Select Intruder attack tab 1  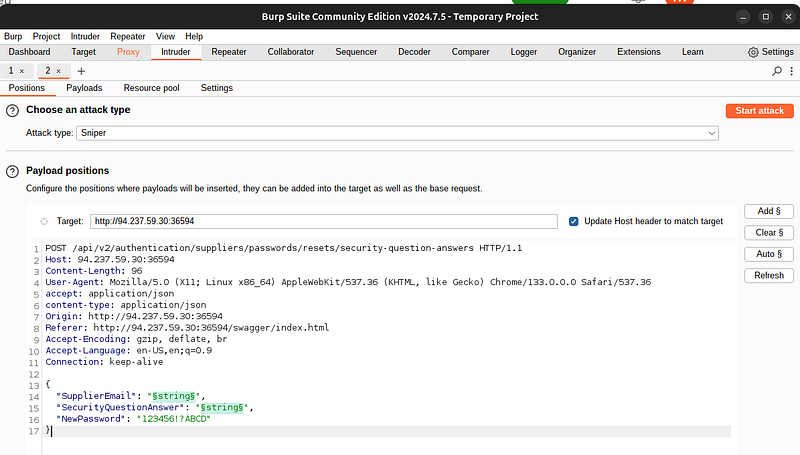click(x=11, y=71)
